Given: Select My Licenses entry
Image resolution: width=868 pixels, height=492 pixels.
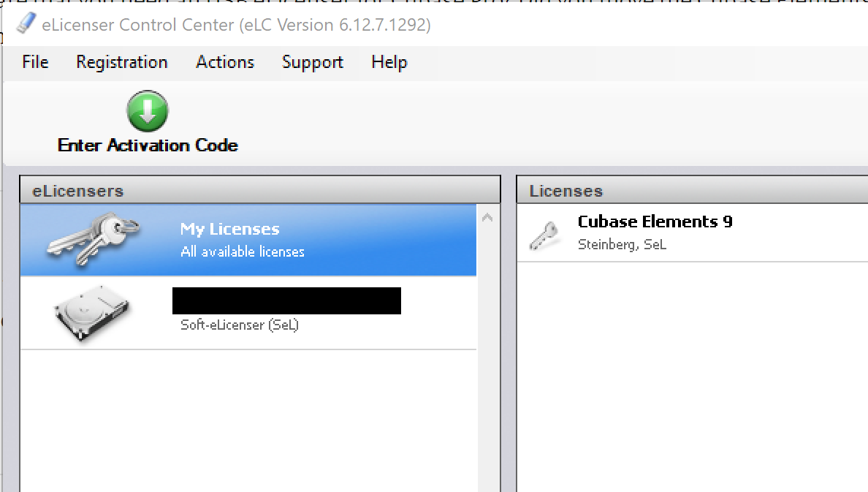Looking at the screenshot, I should tap(248, 240).
